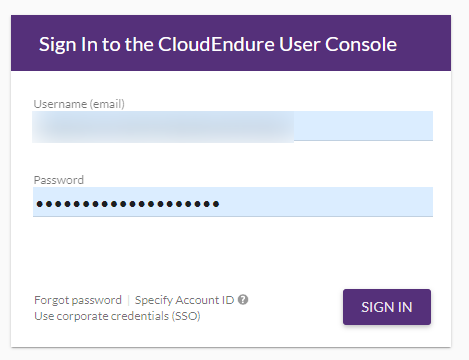Click the blurred email text in username field

coord(163,127)
